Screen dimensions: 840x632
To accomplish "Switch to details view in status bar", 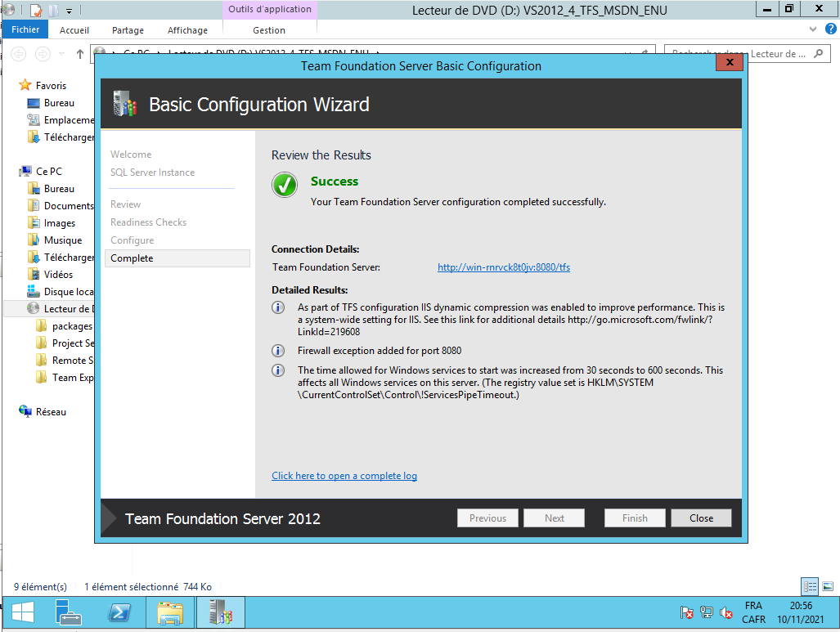I will pyautogui.click(x=810, y=586).
